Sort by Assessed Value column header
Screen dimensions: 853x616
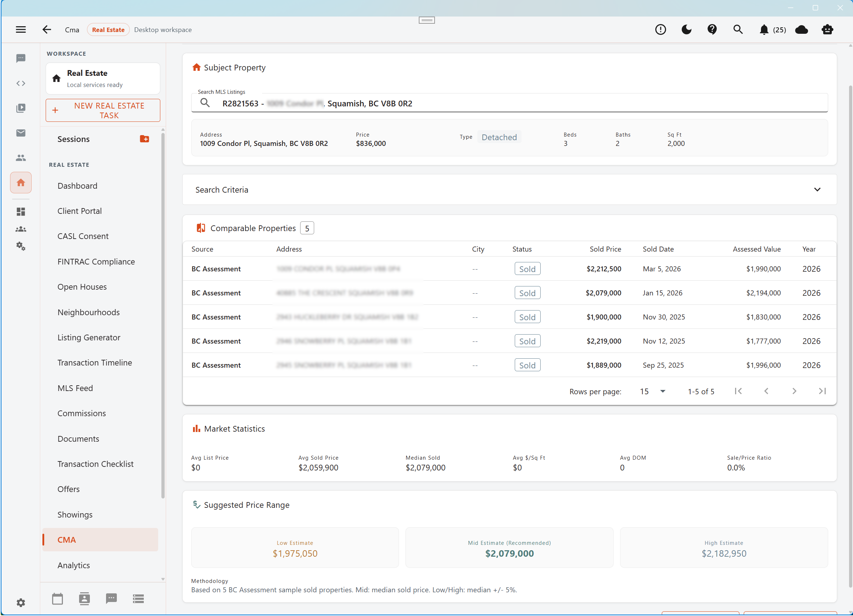point(757,249)
